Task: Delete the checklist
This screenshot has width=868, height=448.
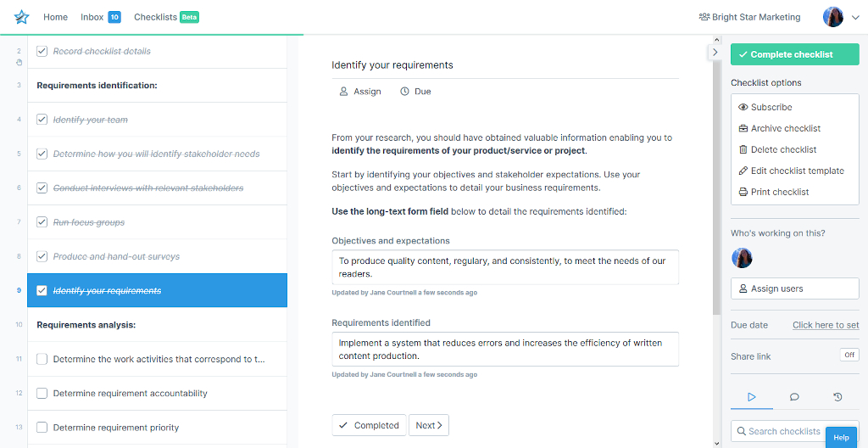Action: pyautogui.click(x=778, y=149)
